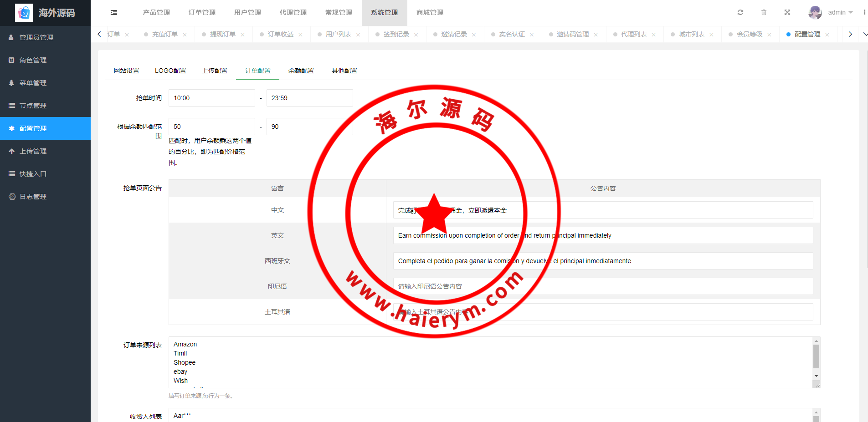This screenshot has height=422, width=868.
Task: Select the 上传配置 tab
Action: (x=215, y=71)
